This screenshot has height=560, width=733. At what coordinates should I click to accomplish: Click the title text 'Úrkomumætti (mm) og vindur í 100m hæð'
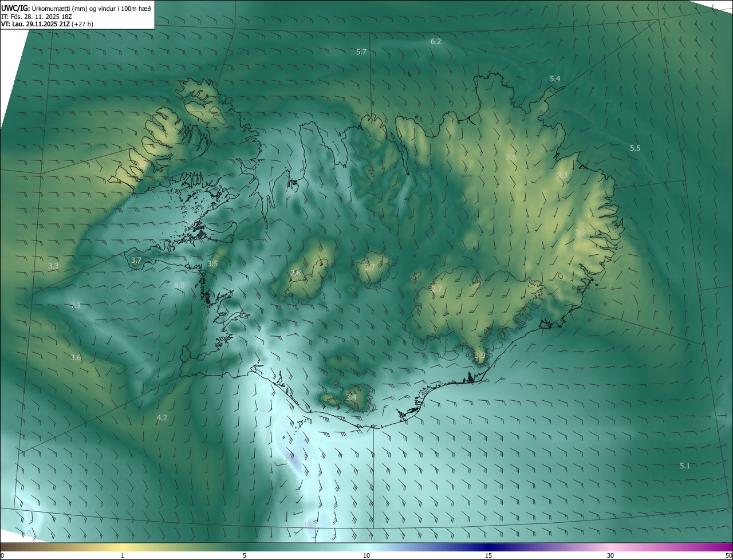coord(90,7)
